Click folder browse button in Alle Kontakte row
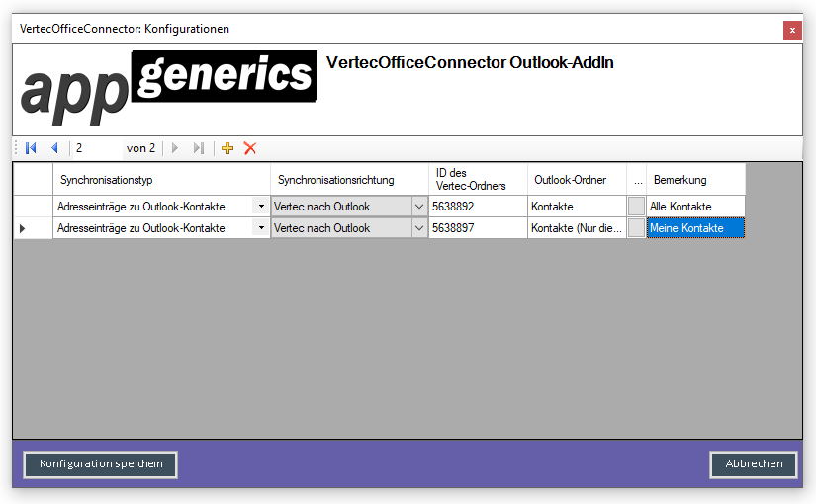This screenshot has width=816, height=504. (636, 206)
